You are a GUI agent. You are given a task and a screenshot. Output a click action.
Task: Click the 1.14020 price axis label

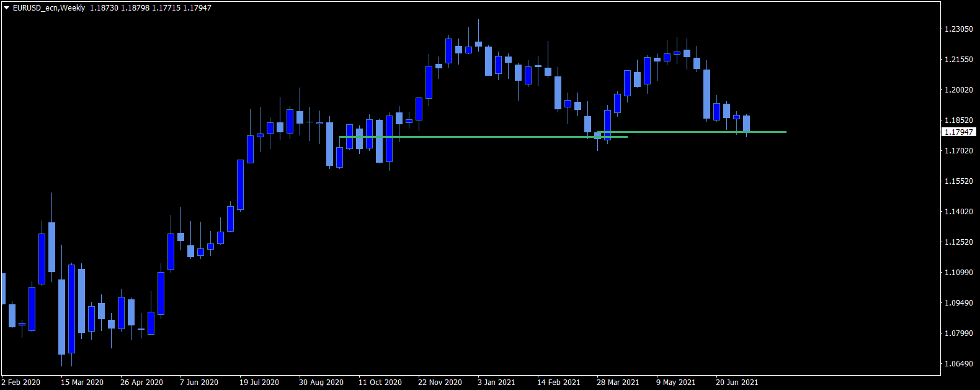point(958,212)
